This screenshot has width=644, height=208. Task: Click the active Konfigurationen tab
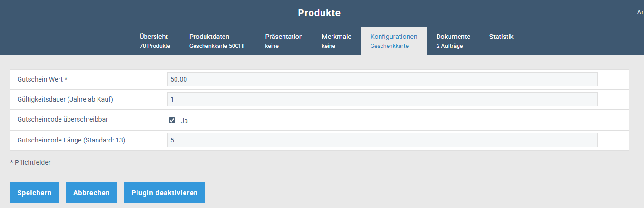coord(393,41)
